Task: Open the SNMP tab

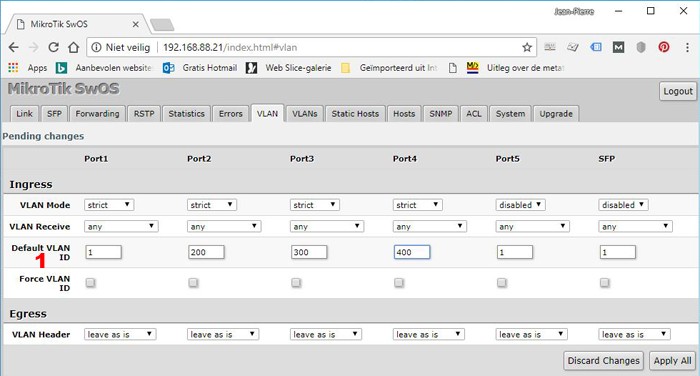Action: 441,114
